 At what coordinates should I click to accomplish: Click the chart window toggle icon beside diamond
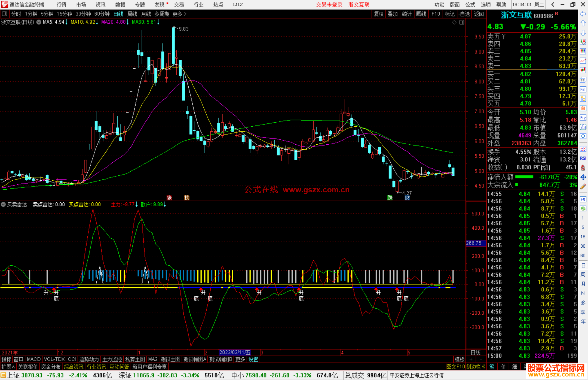coord(462,22)
